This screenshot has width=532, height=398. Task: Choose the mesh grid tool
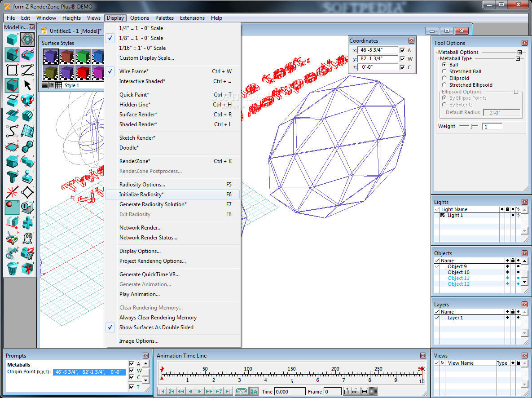click(12, 116)
